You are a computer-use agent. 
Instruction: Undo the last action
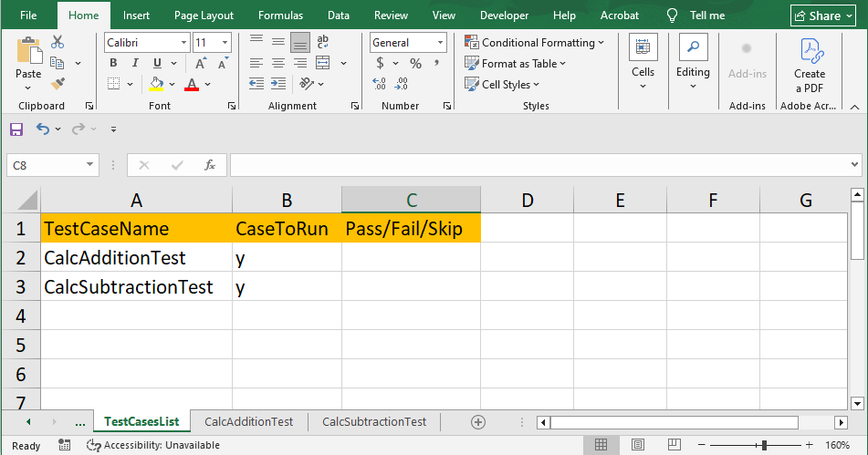pyautogui.click(x=43, y=129)
